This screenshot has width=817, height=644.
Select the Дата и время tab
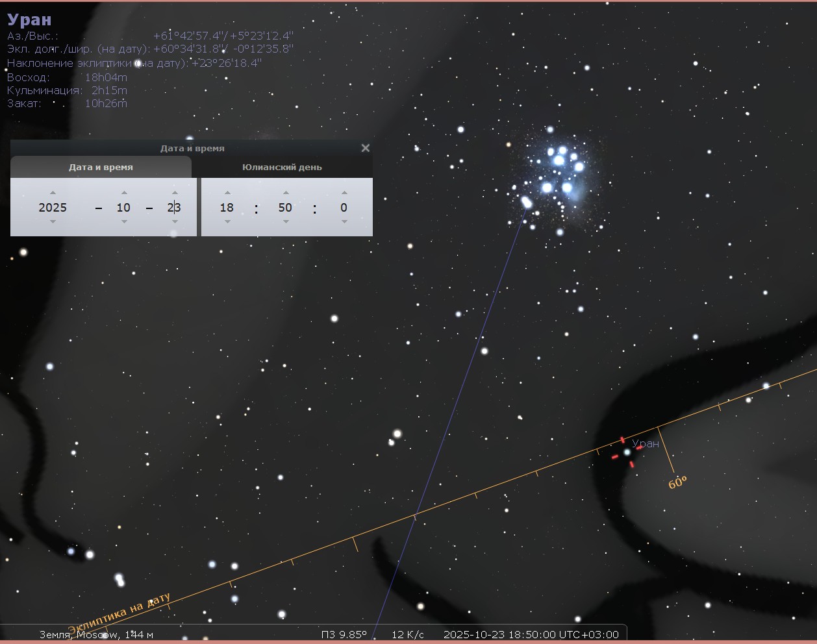101,167
